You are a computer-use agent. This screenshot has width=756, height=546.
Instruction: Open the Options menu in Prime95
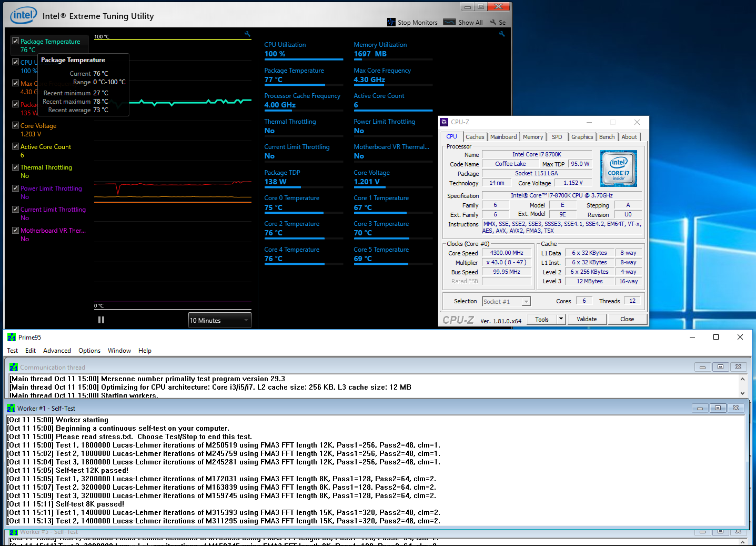[89, 351]
